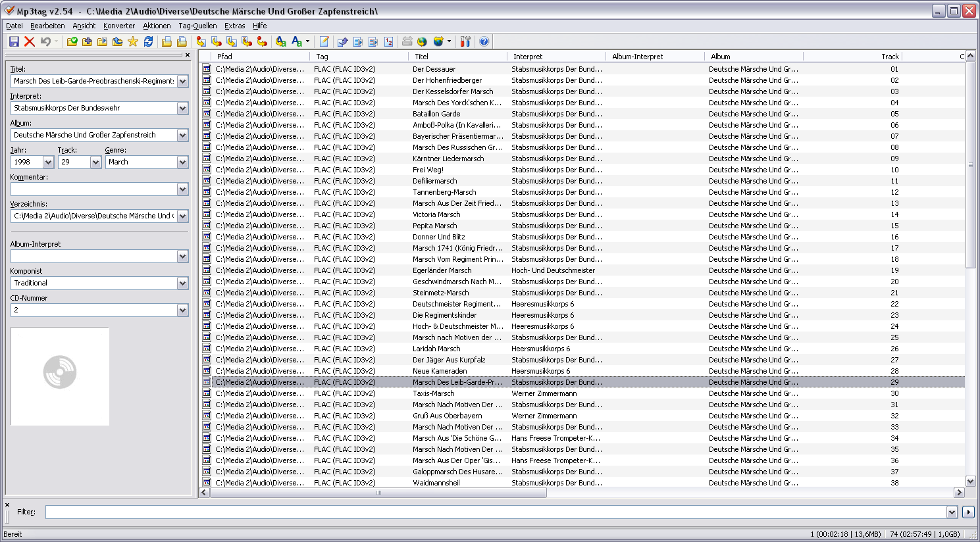Click the first yellow printer-like icon after Refresh
This screenshot has width=980, height=542.
[167, 41]
